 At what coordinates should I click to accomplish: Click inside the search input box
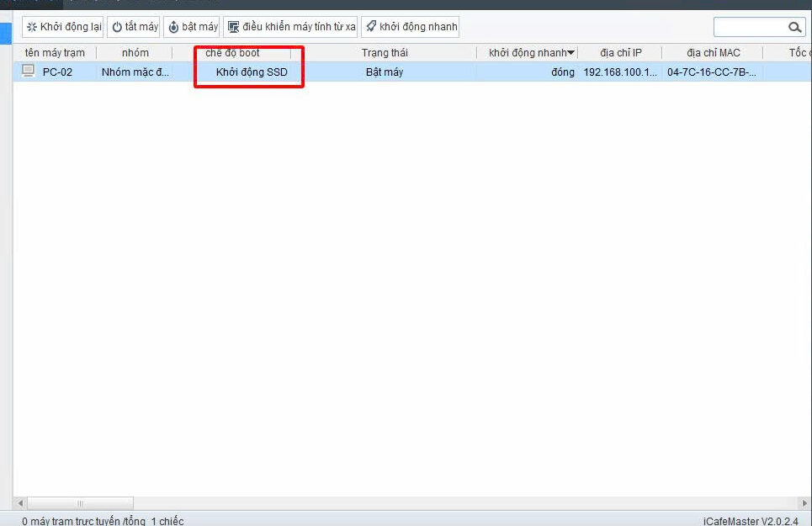pyautogui.click(x=749, y=28)
